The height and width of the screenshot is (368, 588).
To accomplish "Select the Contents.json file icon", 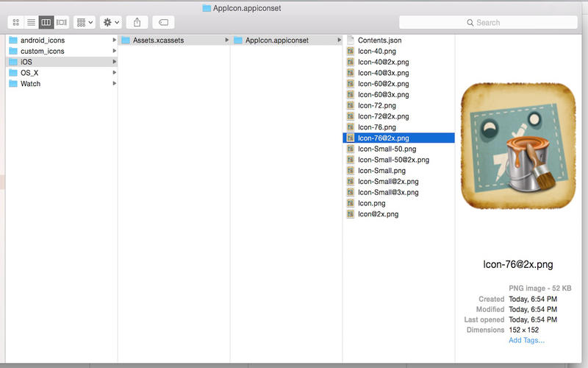I will [x=351, y=40].
